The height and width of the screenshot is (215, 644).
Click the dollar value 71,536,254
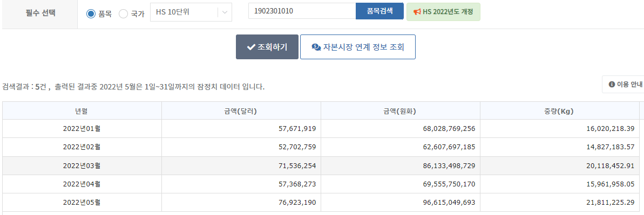click(x=297, y=166)
